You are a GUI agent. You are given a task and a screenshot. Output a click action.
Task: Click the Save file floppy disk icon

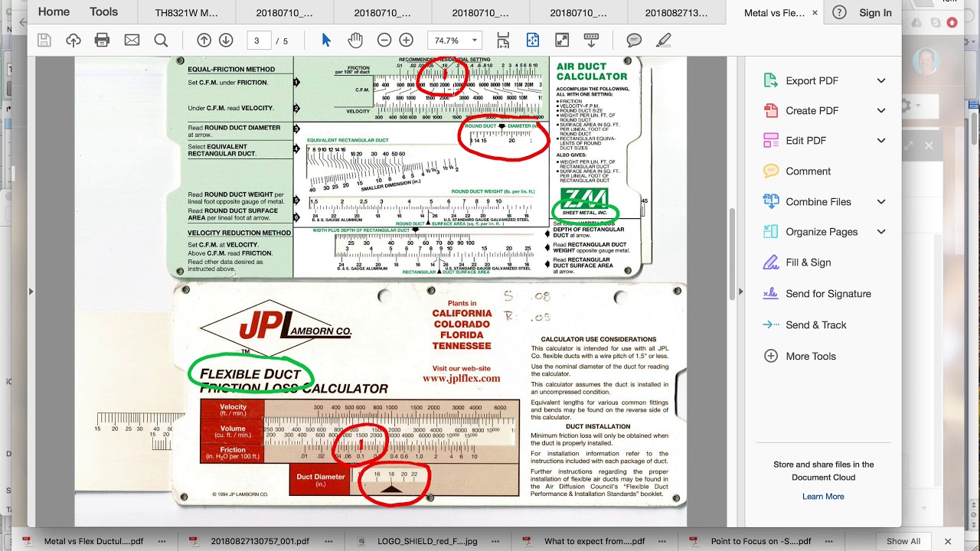(44, 41)
